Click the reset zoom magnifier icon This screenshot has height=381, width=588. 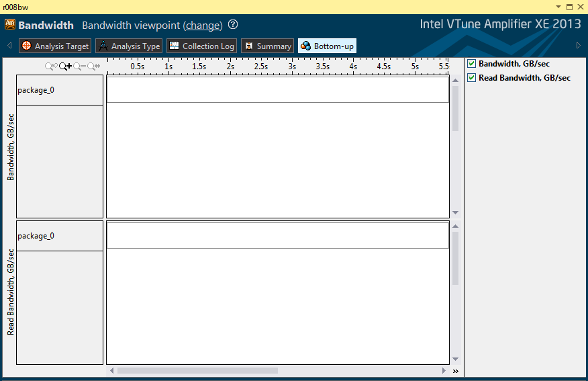pos(94,67)
